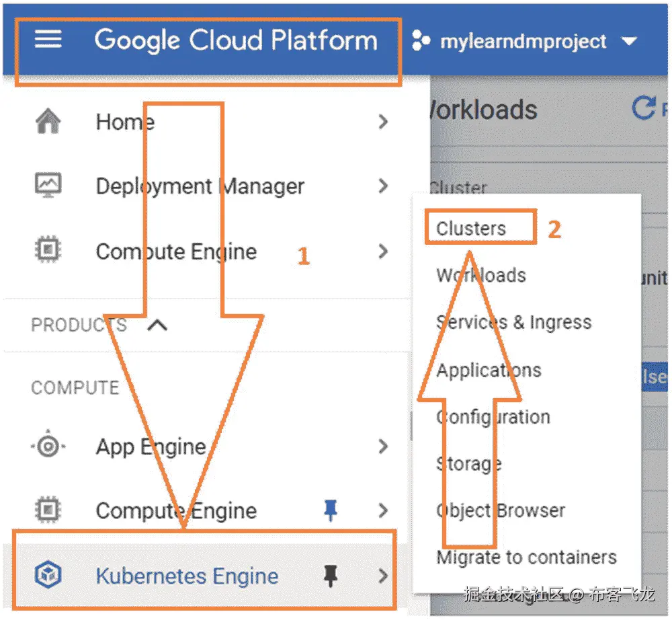Open the mylearndmproject project dropdown arrow
Screen dimensions: 672x620
pyautogui.click(x=629, y=42)
